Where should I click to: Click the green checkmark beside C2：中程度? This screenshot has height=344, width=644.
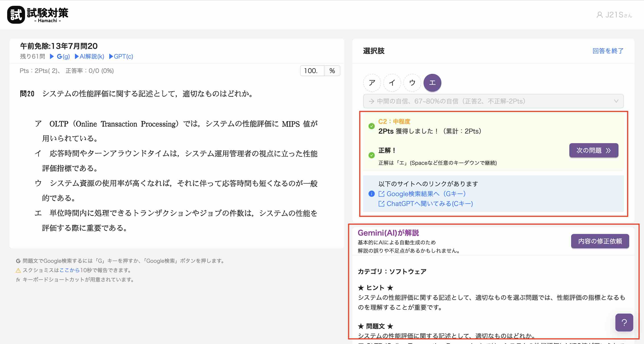coord(371,126)
